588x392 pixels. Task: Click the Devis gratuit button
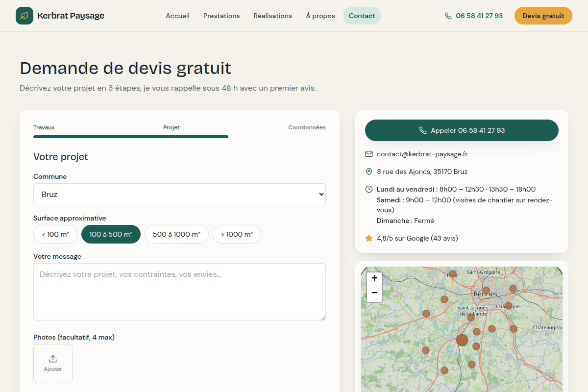(543, 16)
